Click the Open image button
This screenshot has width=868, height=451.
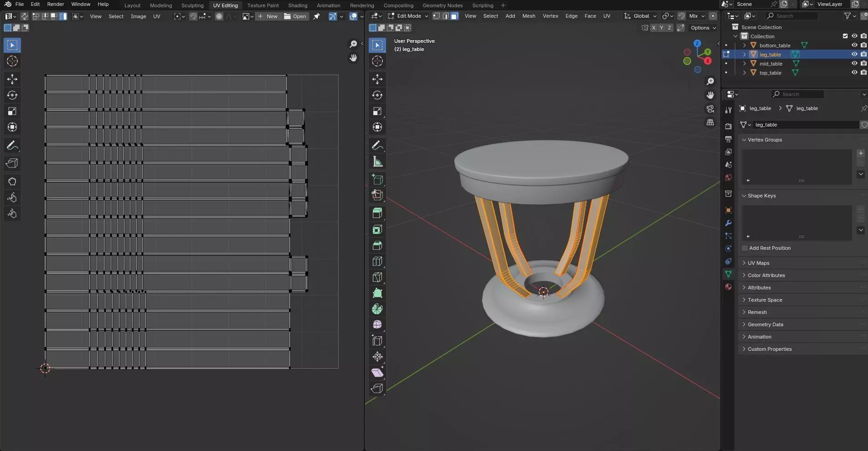pos(295,16)
